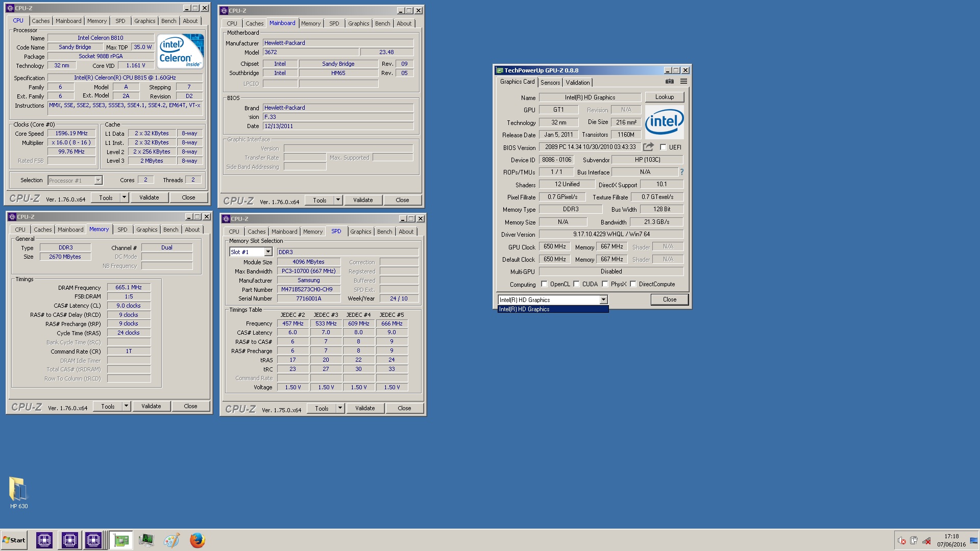This screenshot has height=551, width=980.
Task: Launch Paint from the taskbar
Action: pyautogui.click(x=171, y=540)
